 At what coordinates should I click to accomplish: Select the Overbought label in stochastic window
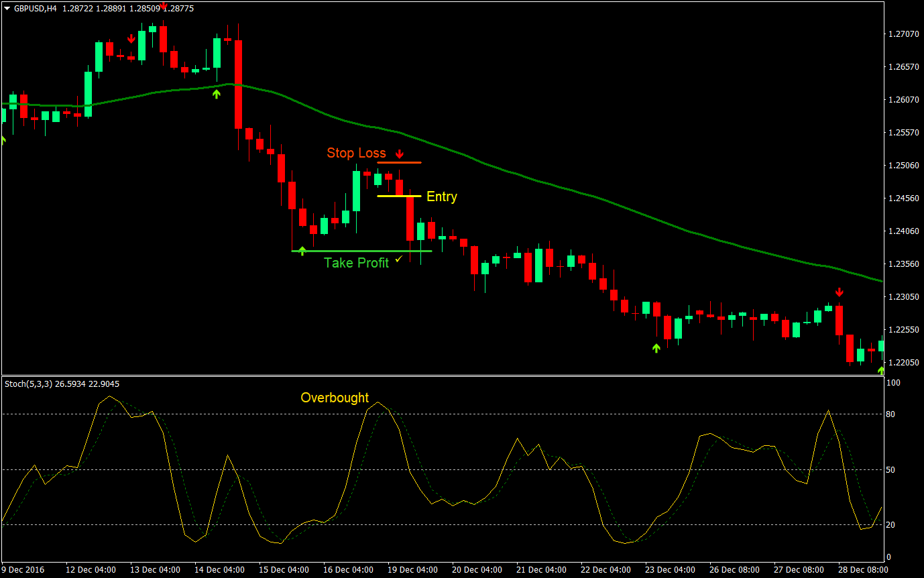(335, 398)
